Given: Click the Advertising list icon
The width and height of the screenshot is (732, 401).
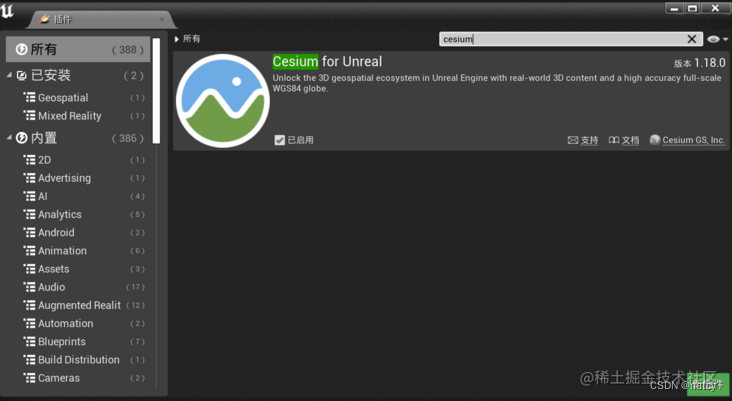Looking at the screenshot, I should [x=29, y=177].
